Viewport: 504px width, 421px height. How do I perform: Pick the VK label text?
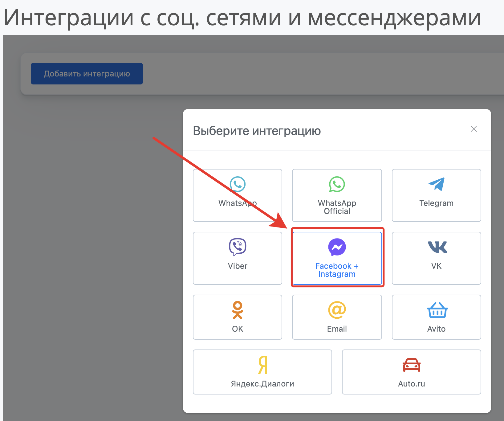437,266
